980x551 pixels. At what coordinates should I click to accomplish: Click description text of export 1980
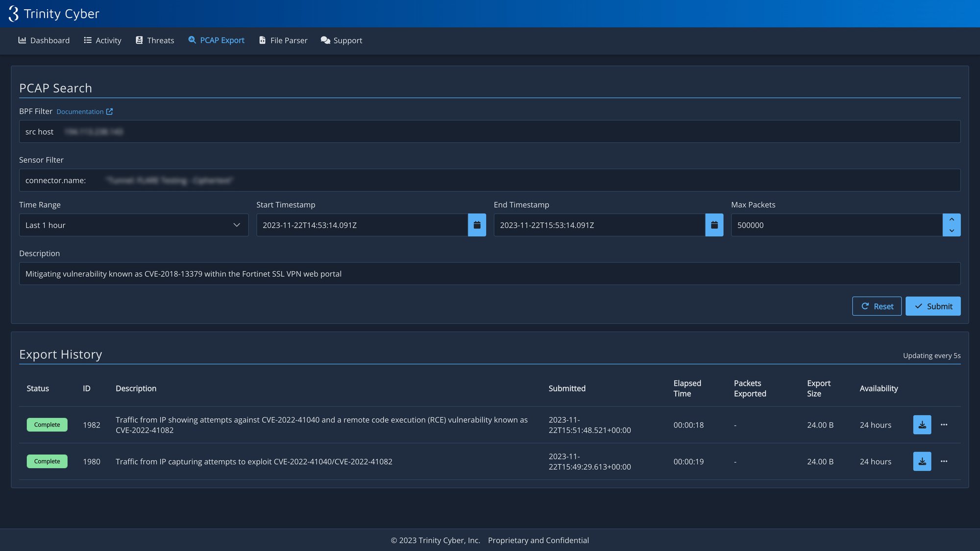254,462
